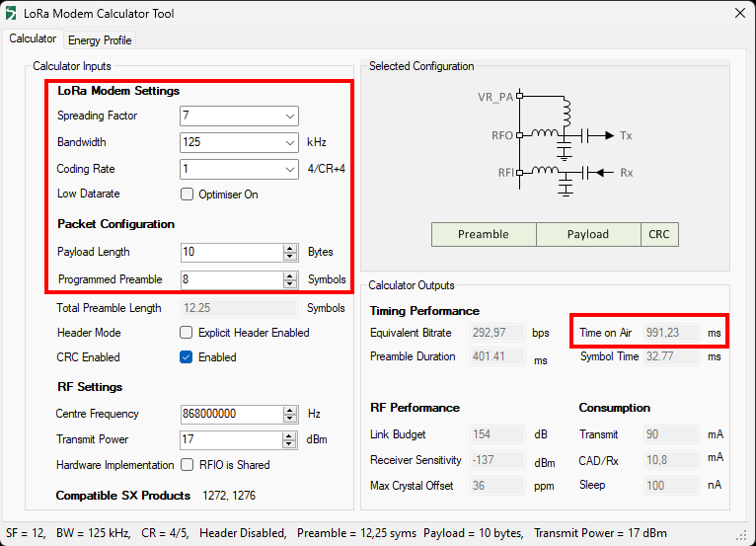Expand the Bandwidth dropdown list

point(289,143)
